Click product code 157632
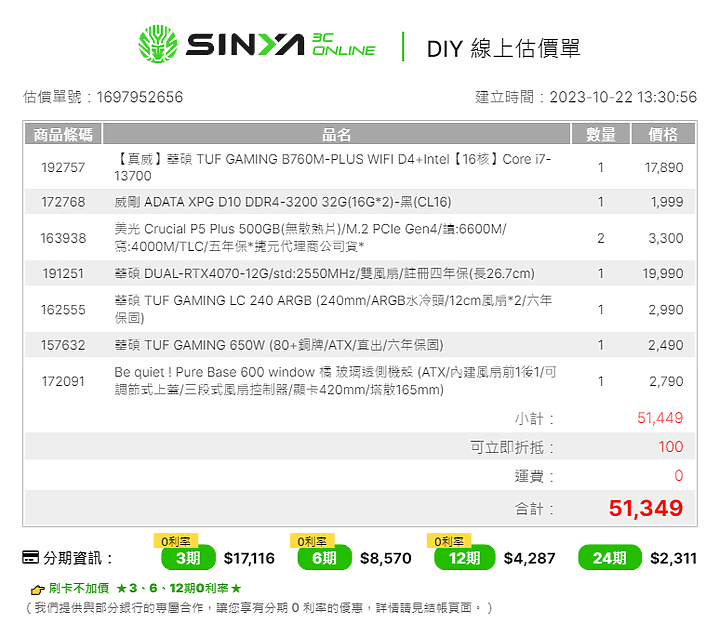 [63, 345]
